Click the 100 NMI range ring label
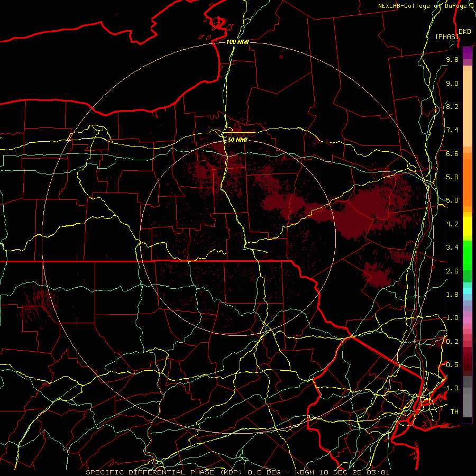Screen dimensions: 476x476 click(x=237, y=42)
